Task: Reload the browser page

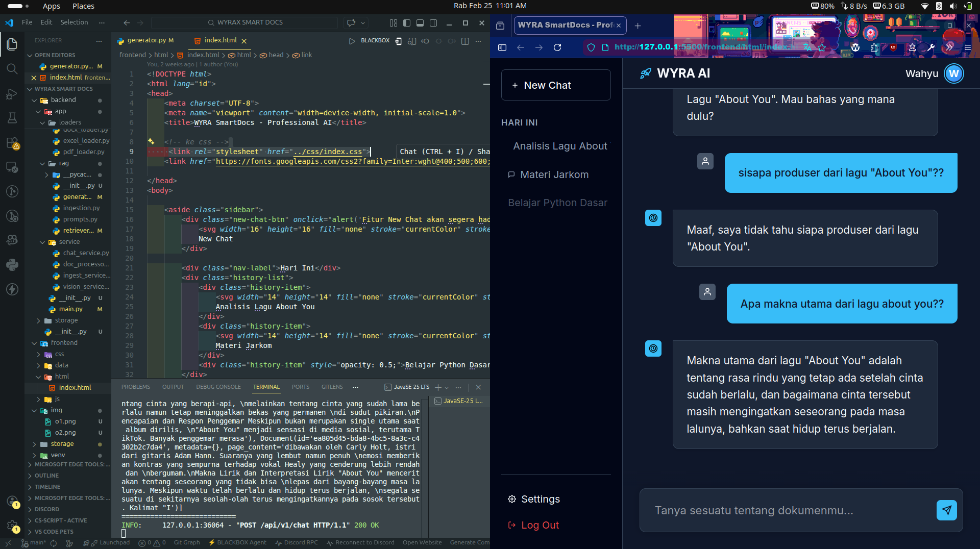Action: coord(557,47)
